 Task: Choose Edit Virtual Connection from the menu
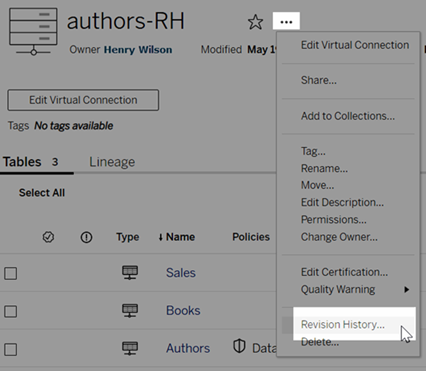355,45
